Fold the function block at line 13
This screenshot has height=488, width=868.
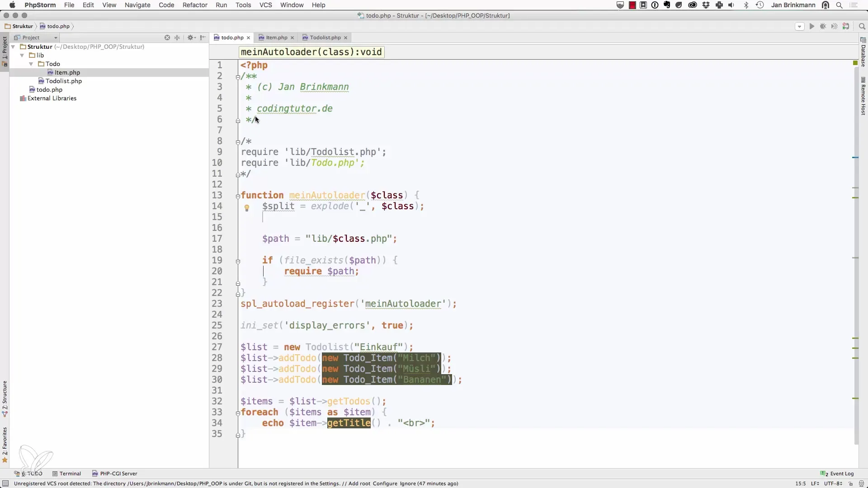pos(238,196)
